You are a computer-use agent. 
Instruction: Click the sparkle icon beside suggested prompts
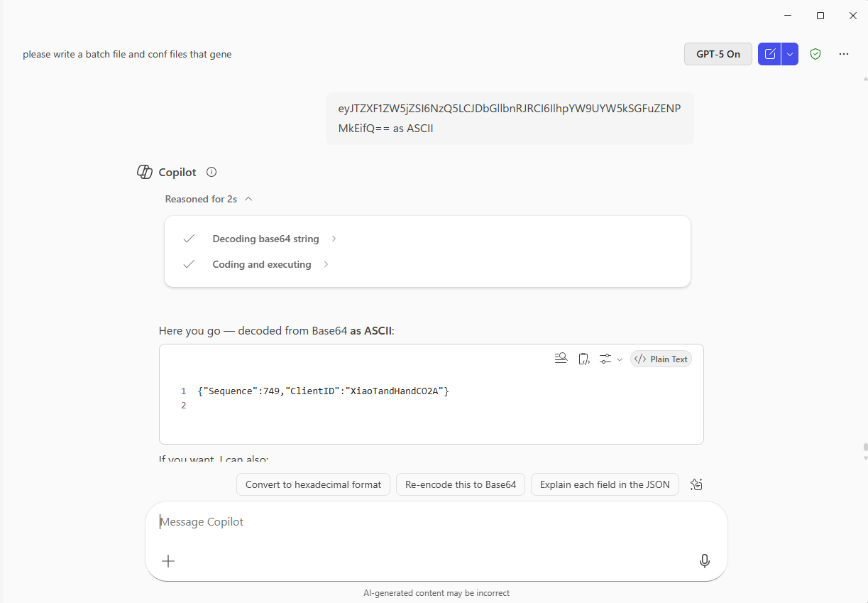point(696,484)
